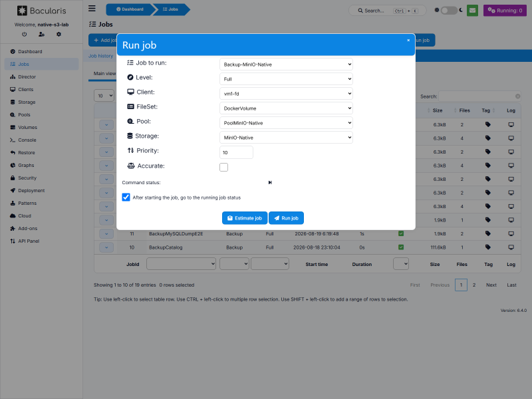Open Volumes in the sidebar
532x399 pixels.
tap(41, 127)
